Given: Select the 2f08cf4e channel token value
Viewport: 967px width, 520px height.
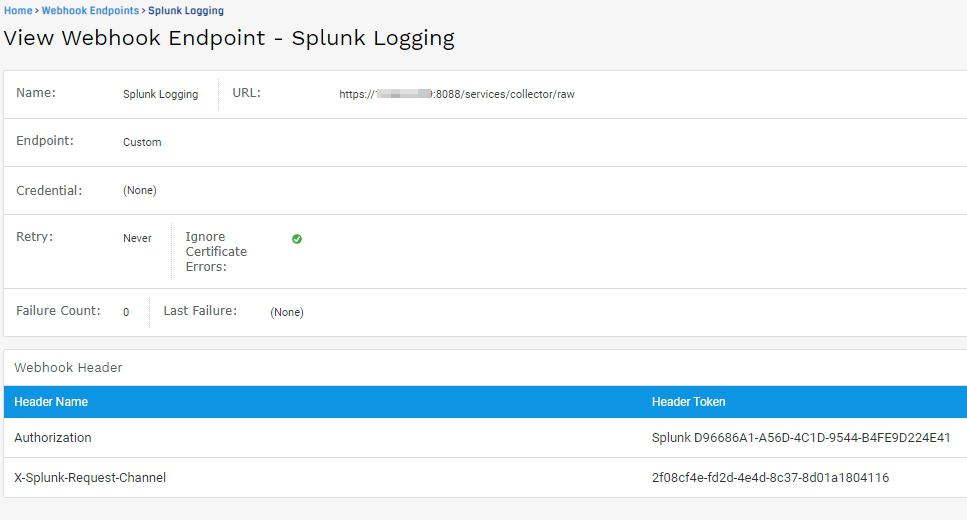Looking at the screenshot, I should click(x=770, y=477).
